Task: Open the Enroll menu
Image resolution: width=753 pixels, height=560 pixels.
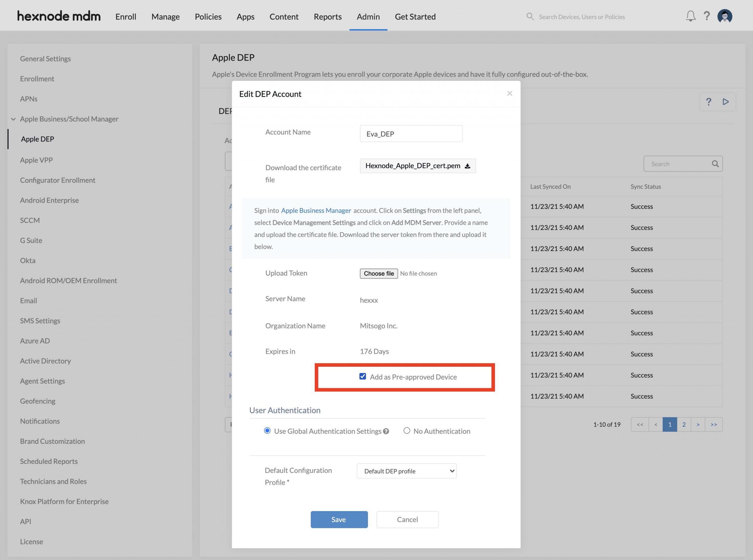Action: click(x=126, y=16)
